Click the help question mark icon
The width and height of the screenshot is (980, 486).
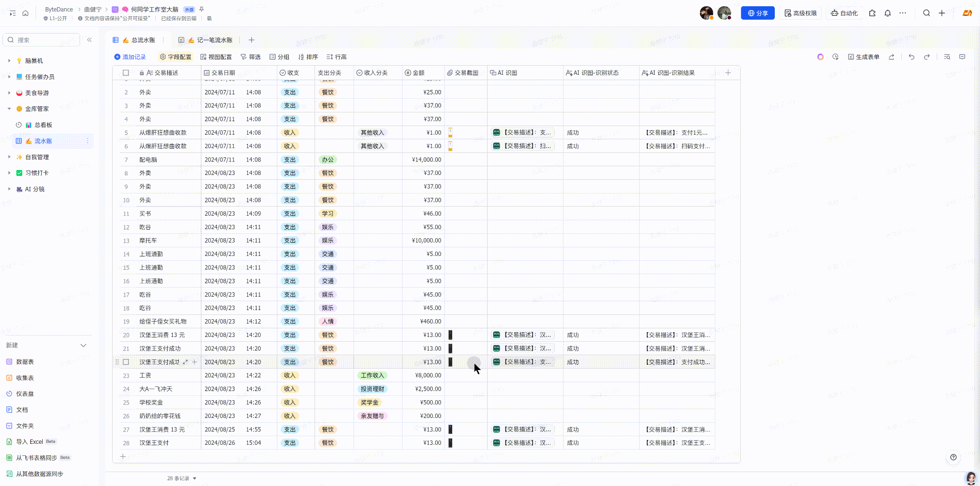(x=953, y=457)
